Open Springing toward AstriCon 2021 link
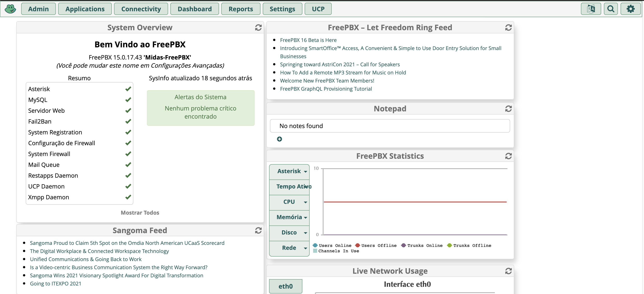 (x=340, y=64)
